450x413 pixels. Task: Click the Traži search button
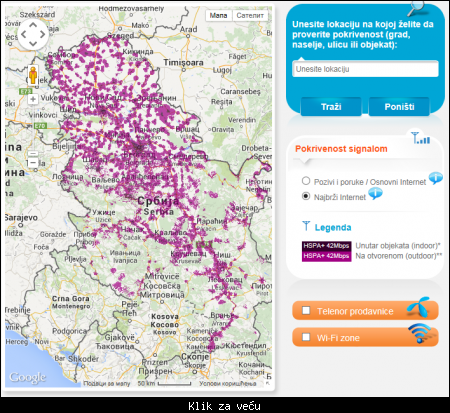(331, 107)
